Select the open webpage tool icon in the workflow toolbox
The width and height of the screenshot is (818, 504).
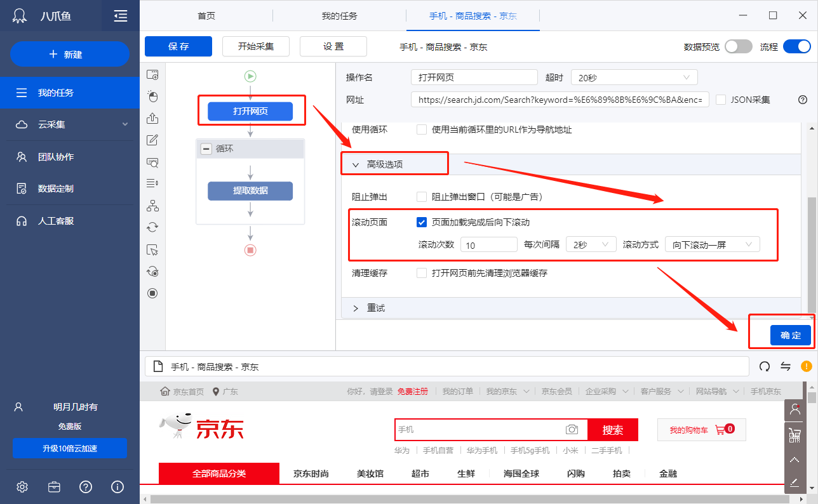pos(152,74)
